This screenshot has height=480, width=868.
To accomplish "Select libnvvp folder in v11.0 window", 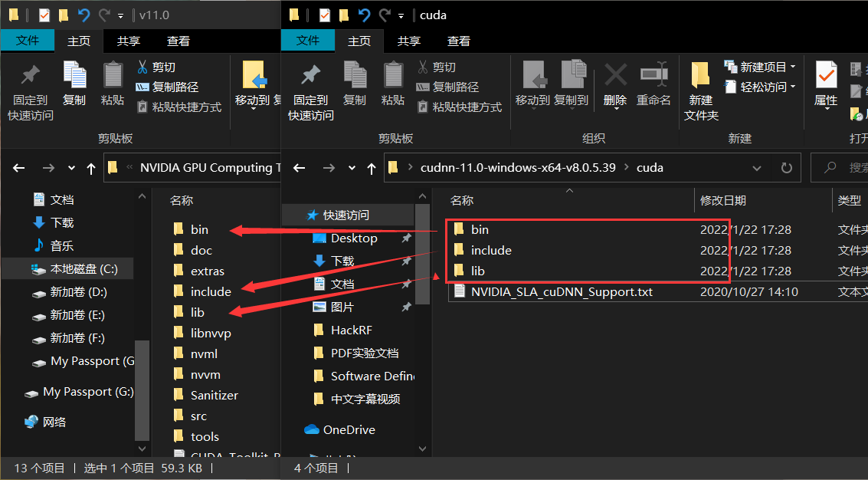I will coord(202,333).
